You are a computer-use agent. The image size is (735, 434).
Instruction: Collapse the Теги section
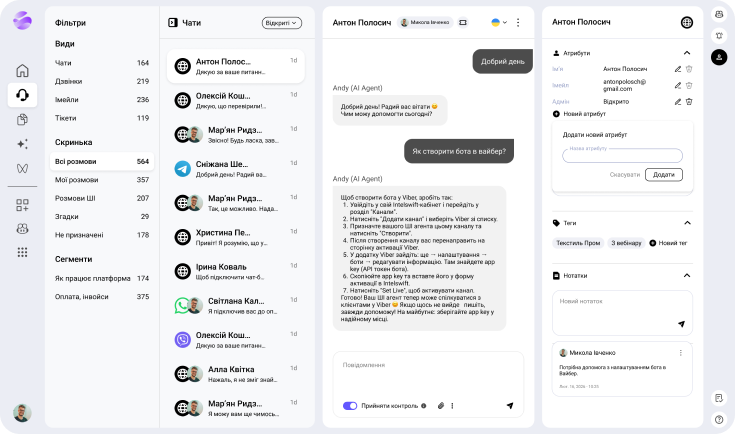686,223
